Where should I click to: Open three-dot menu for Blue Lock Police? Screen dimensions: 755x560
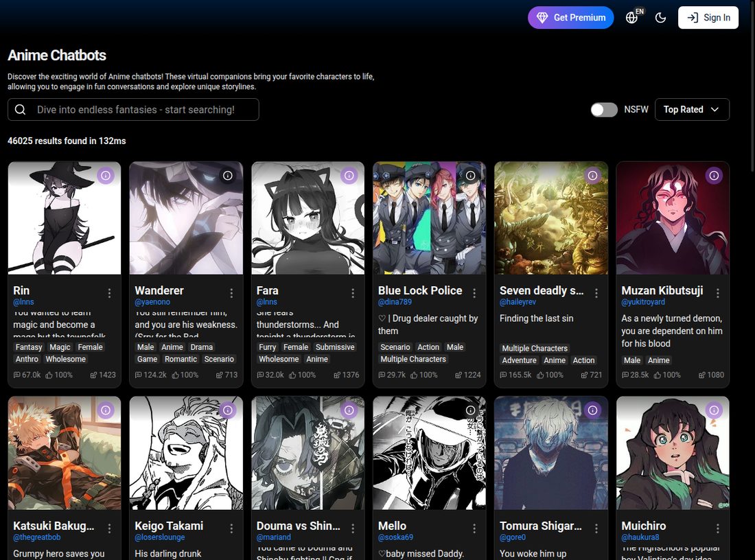(474, 293)
